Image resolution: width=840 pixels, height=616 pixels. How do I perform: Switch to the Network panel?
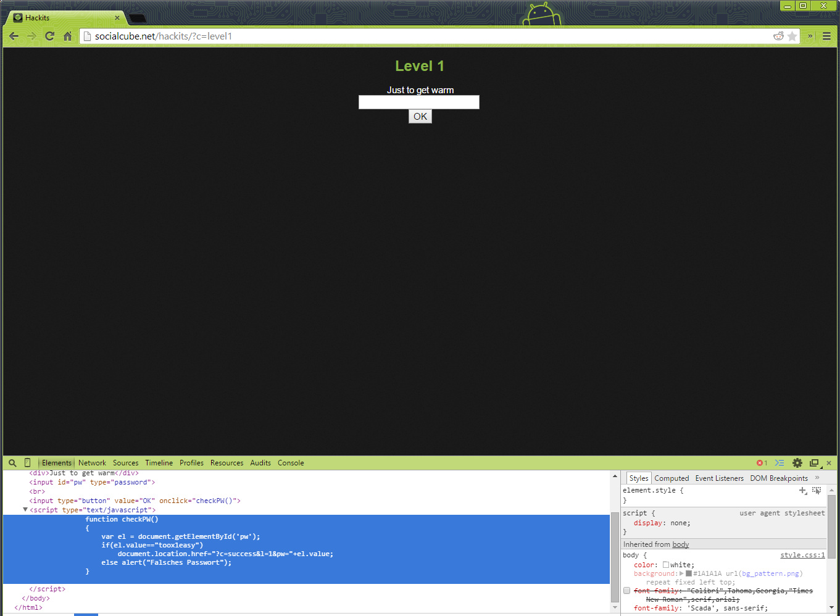[x=92, y=463]
